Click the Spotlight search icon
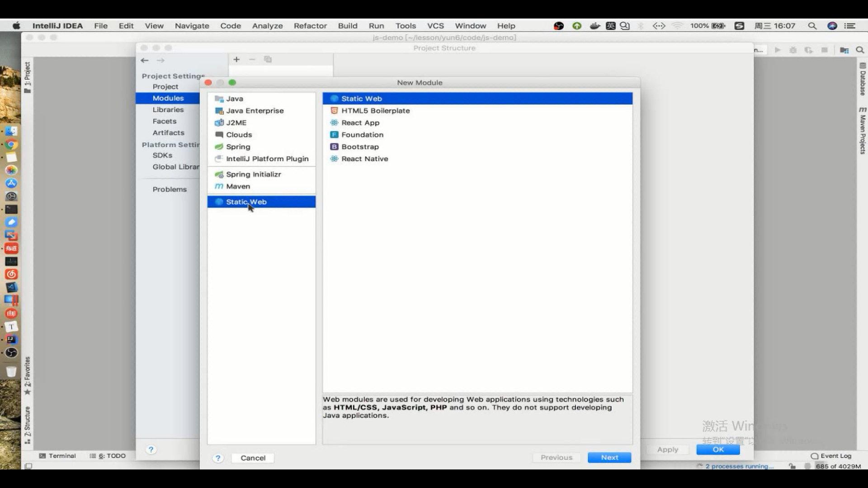The image size is (868, 488). [812, 26]
